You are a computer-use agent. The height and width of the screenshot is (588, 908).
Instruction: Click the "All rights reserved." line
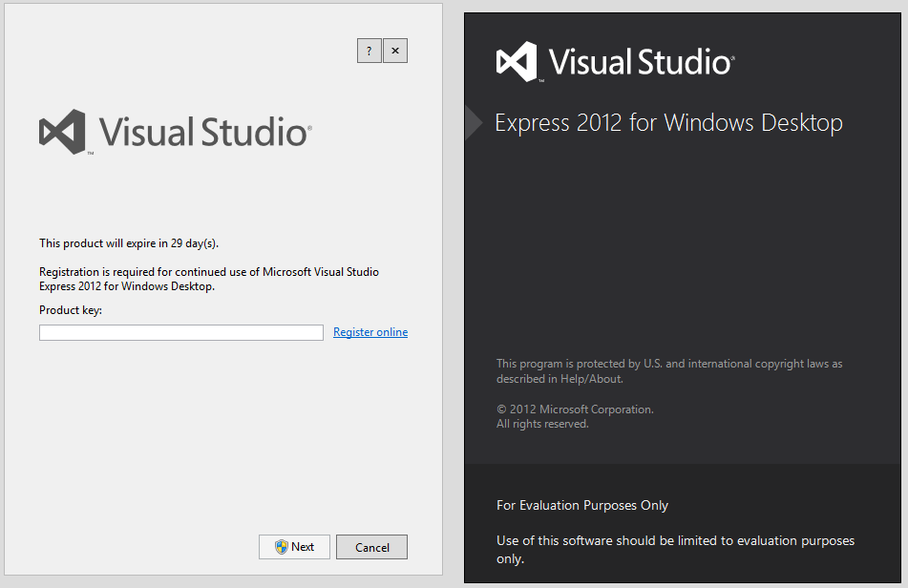[x=542, y=424]
